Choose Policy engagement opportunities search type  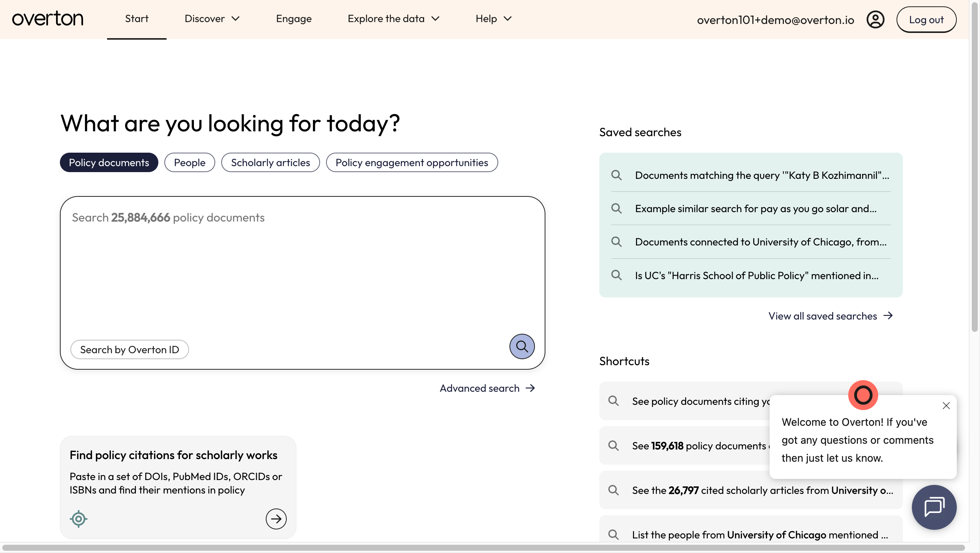(412, 162)
